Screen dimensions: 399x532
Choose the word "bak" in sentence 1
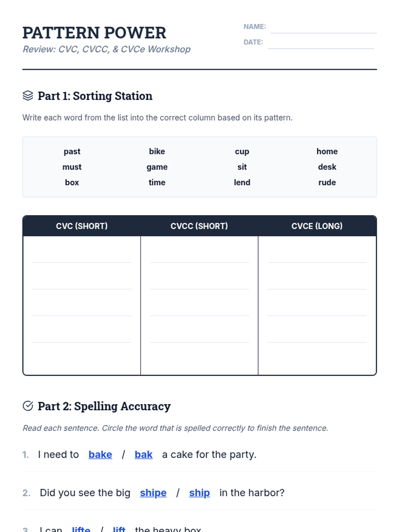pos(143,455)
